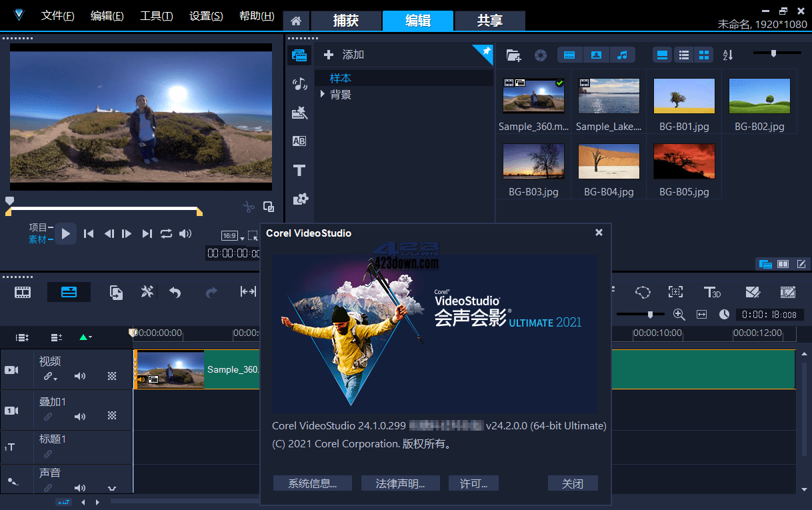Click the Undo arrow icon
812x510 pixels.
point(174,291)
